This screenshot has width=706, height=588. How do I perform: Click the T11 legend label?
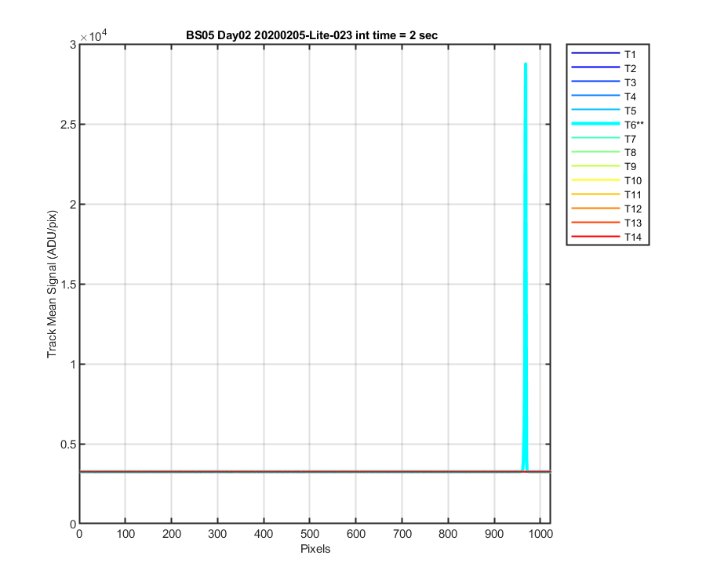tap(633, 194)
